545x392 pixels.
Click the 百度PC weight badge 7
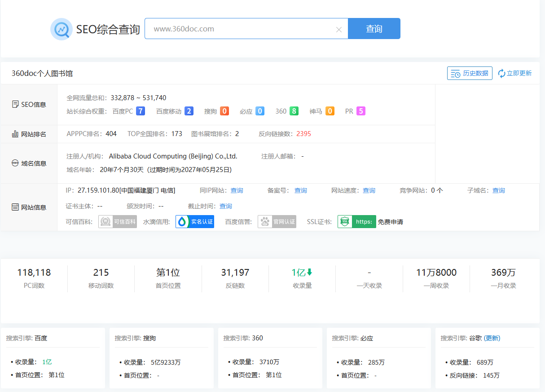pos(141,111)
